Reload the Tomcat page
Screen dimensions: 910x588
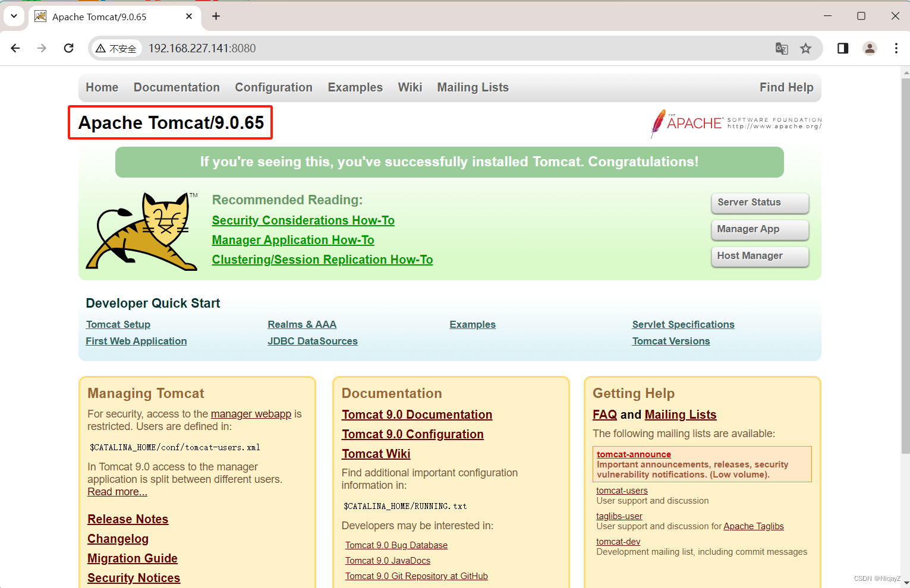click(69, 48)
